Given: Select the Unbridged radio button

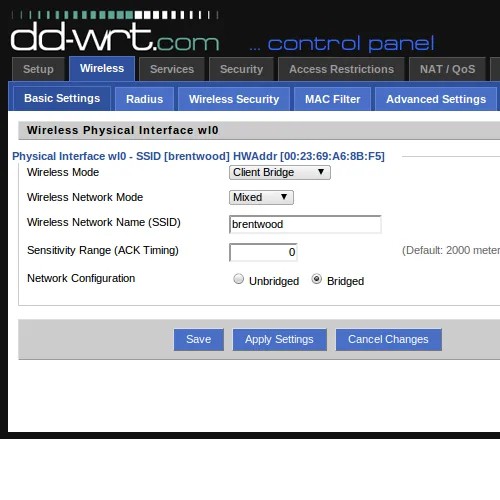Looking at the screenshot, I should click(238, 279).
